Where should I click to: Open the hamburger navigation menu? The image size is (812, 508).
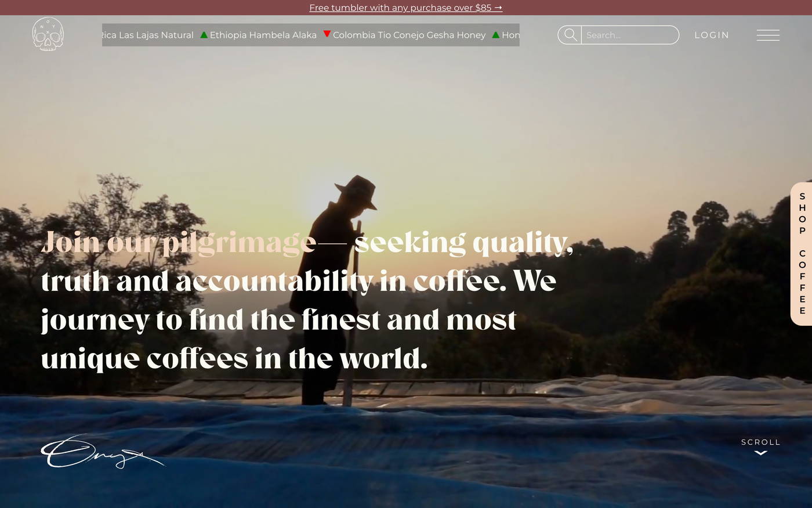click(768, 35)
